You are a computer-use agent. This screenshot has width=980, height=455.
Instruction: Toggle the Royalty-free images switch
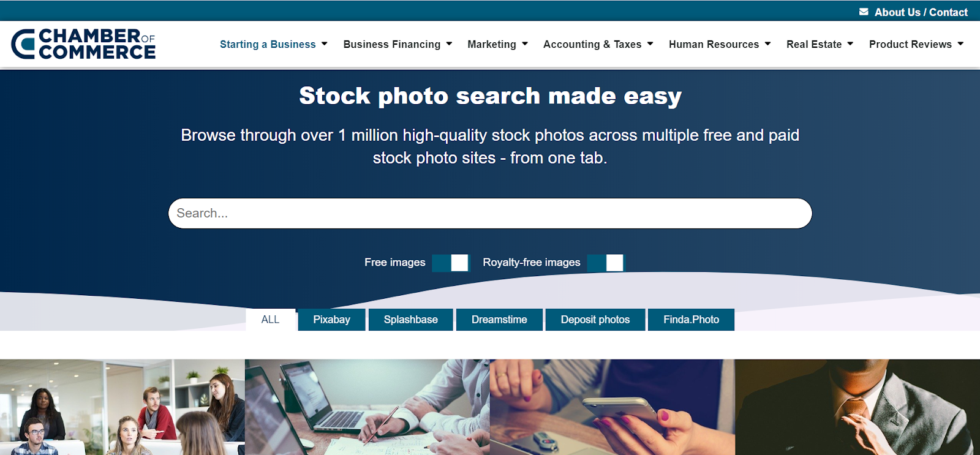[x=605, y=263]
